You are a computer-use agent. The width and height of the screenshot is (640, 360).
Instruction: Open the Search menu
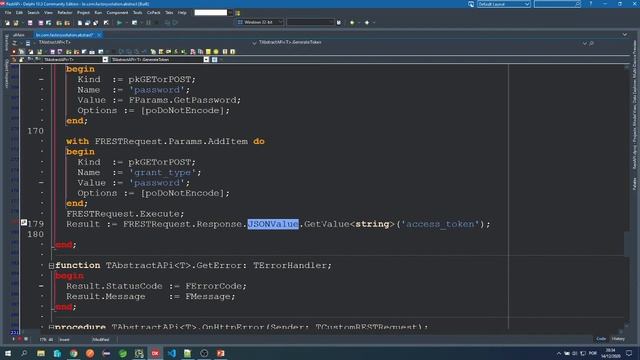click(33, 13)
